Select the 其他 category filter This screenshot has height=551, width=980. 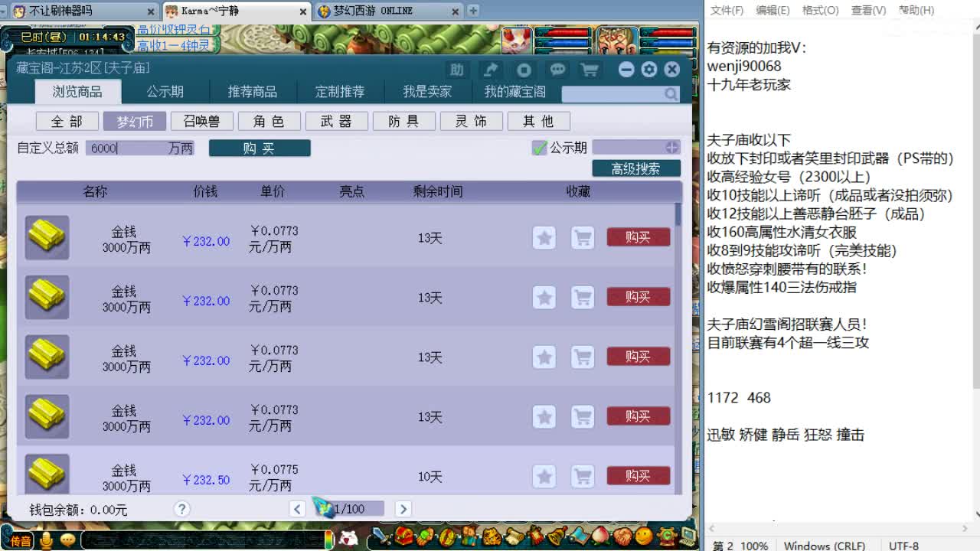click(x=539, y=121)
